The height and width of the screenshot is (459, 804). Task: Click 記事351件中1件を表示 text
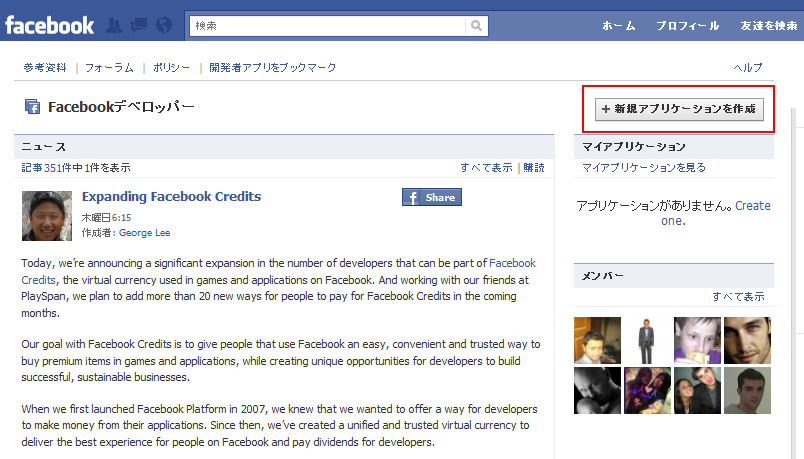coord(76,168)
